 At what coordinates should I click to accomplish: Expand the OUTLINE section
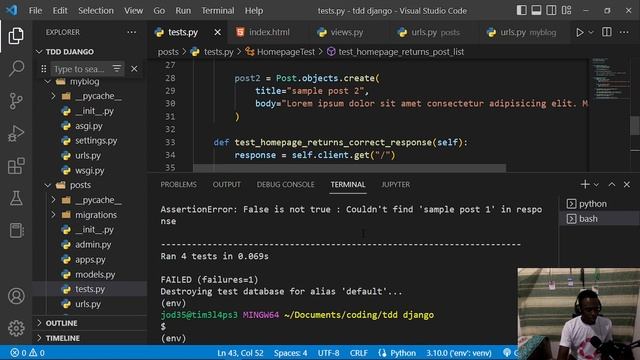[x=61, y=323]
